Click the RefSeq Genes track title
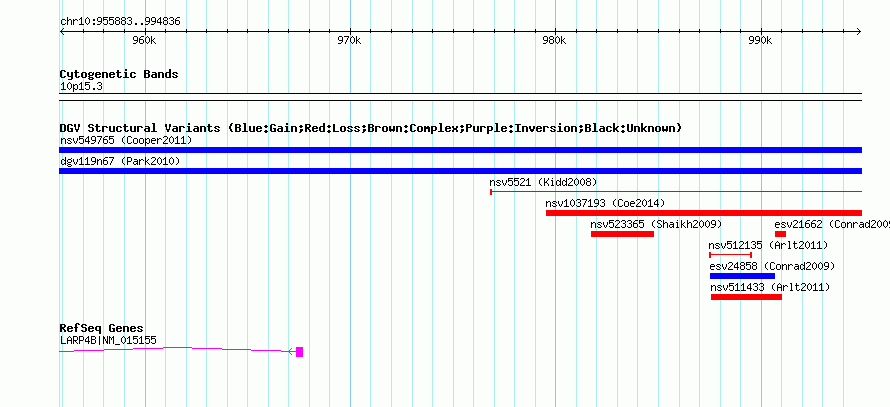Image resolution: width=890 pixels, height=407 pixels. click(x=102, y=329)
